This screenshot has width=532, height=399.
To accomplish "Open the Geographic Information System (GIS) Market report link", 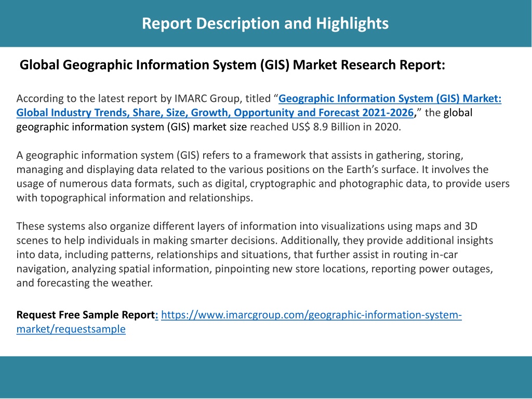I will click(x=259, y=105).
